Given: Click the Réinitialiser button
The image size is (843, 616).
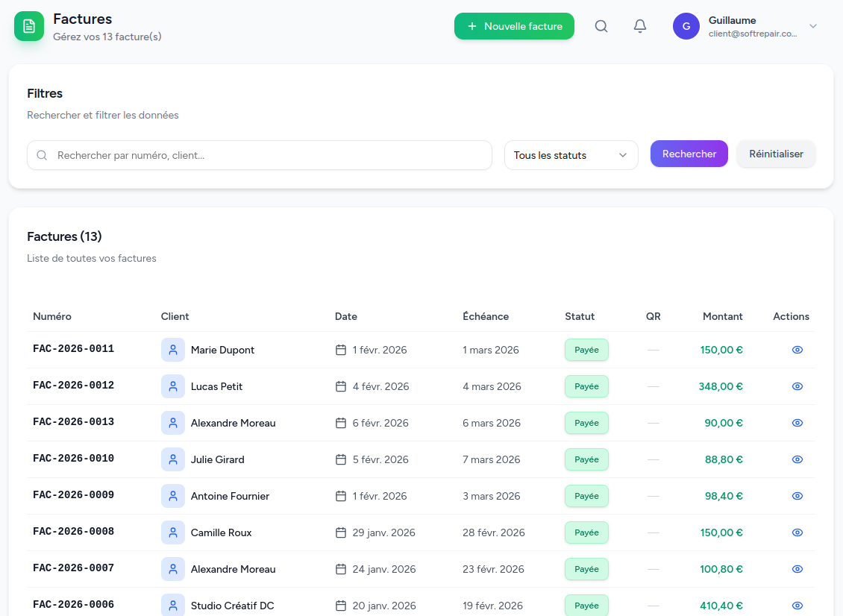Looking at the screenshot, I should [776, 154].
